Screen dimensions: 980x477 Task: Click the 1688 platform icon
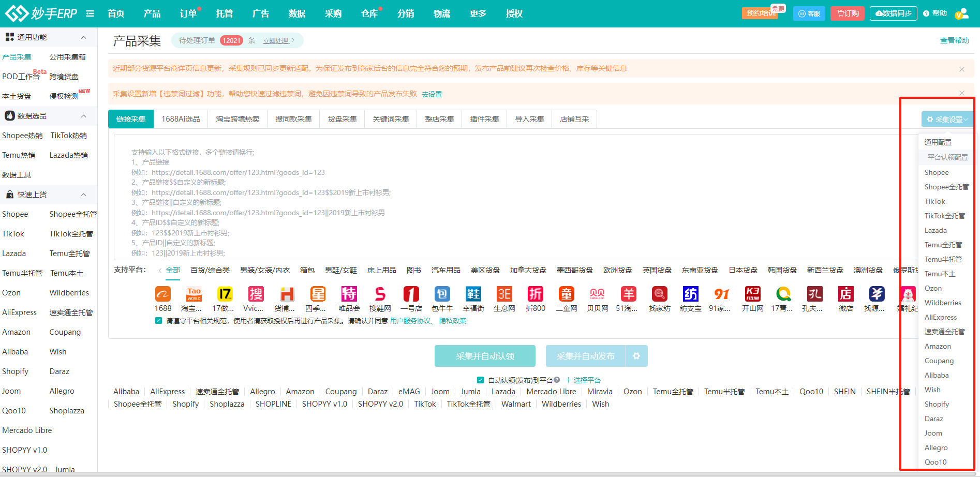[x=162, y=294]
